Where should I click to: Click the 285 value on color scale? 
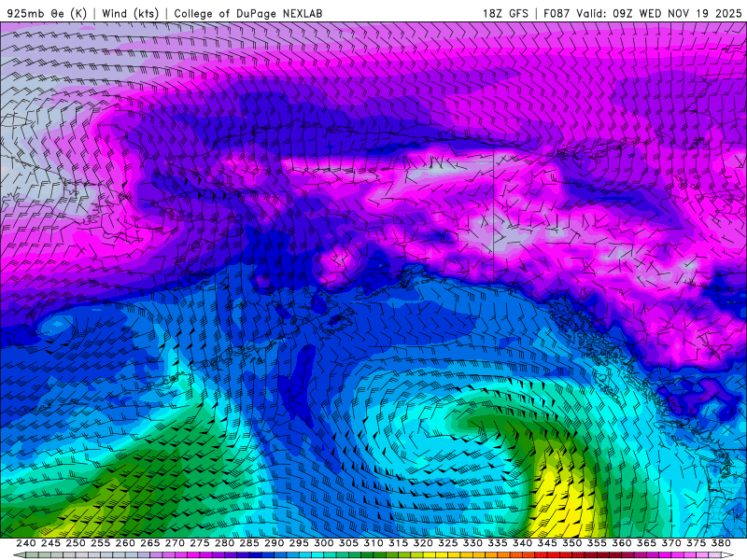pos(248,543)
